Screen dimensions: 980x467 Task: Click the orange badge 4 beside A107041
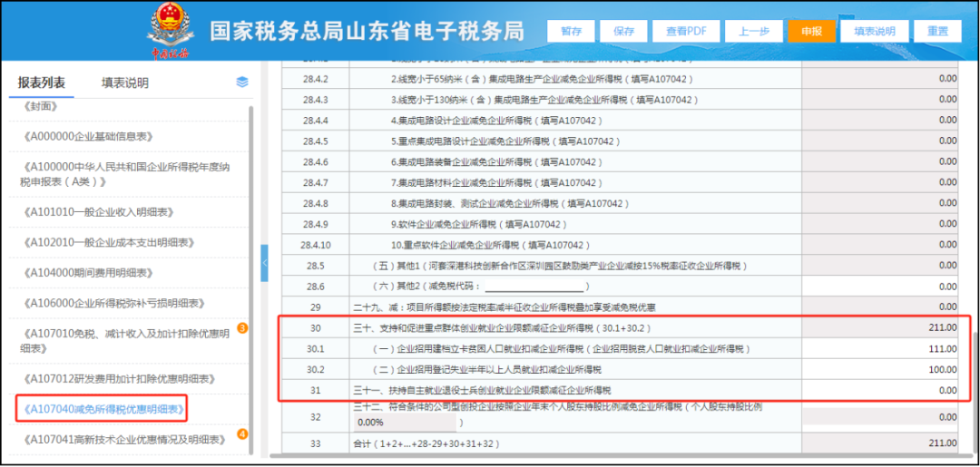(x=243, y=434)
